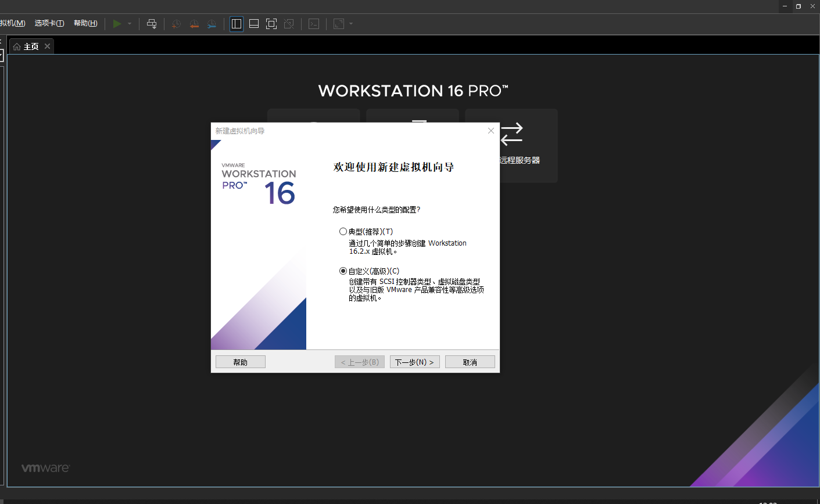
Task: Expand the stretch guest dropdown arrow
Action: 351,24
